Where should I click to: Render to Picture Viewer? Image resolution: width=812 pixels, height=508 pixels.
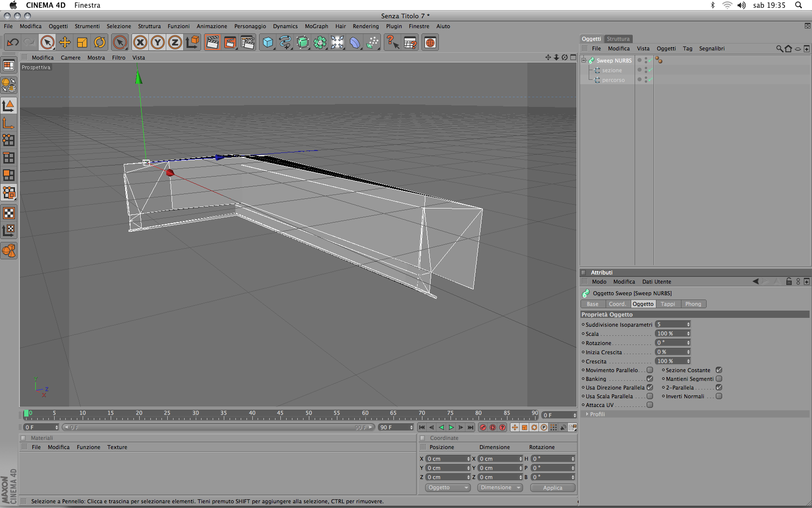point(230,43)
